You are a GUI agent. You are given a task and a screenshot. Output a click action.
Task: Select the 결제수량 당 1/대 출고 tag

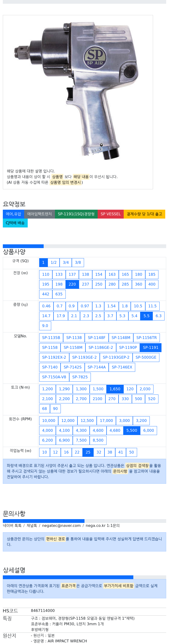[x=144, y=214]
